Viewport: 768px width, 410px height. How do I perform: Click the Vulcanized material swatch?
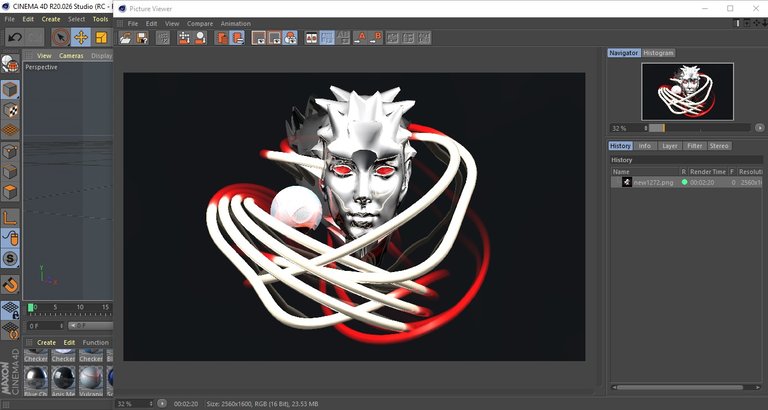(91, 381)
